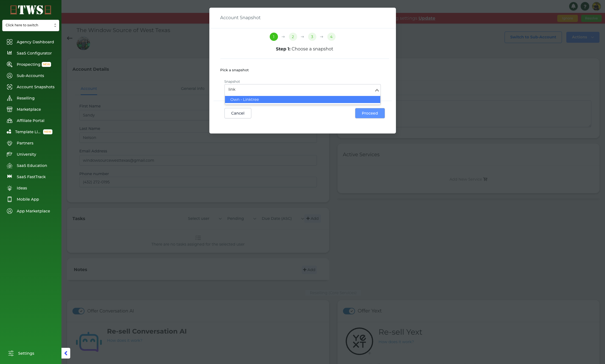
Task: Open help question mark icon
Action: (x=585, y=6)
